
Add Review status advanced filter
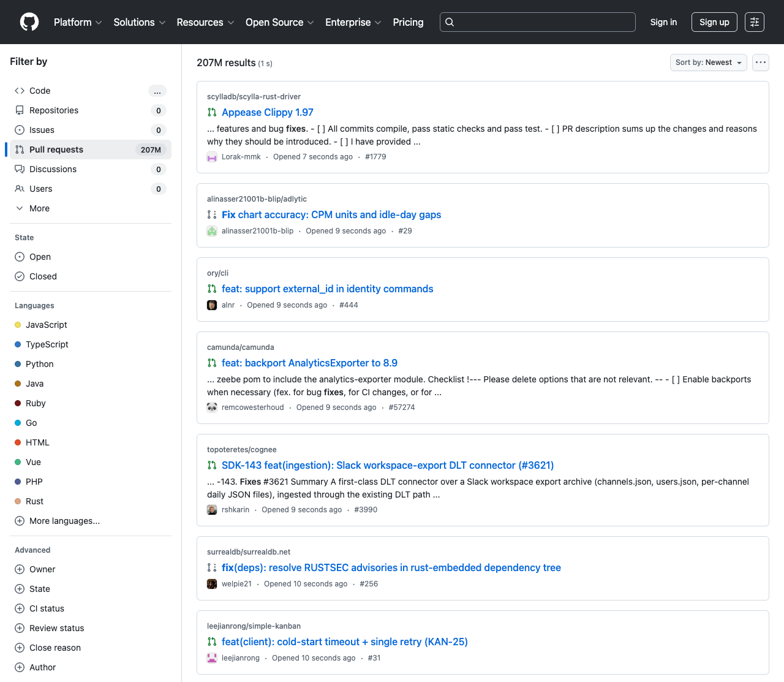(91, 628)
